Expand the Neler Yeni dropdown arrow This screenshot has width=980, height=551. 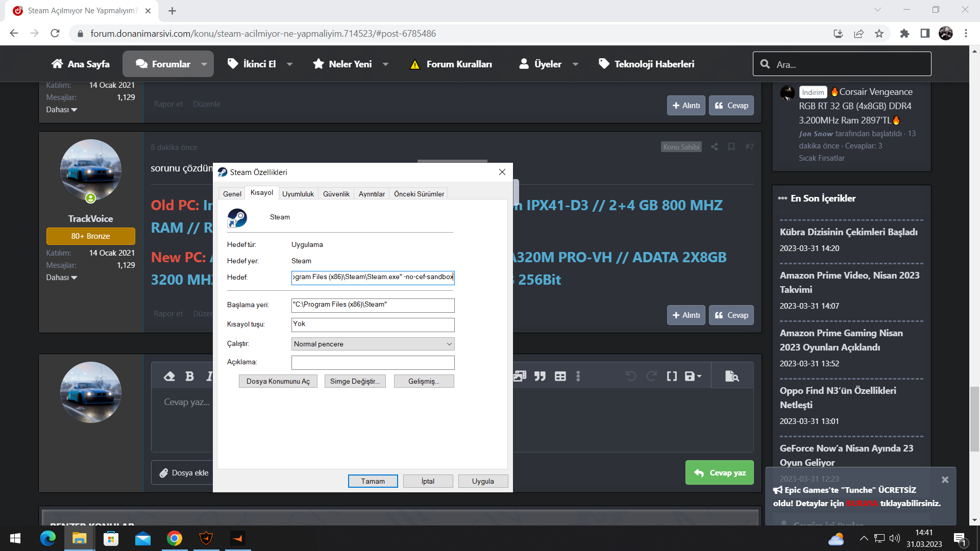tap(385, 64)
